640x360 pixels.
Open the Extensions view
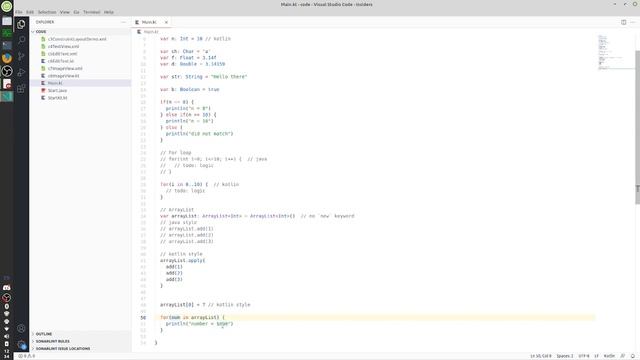click(21, 89)
